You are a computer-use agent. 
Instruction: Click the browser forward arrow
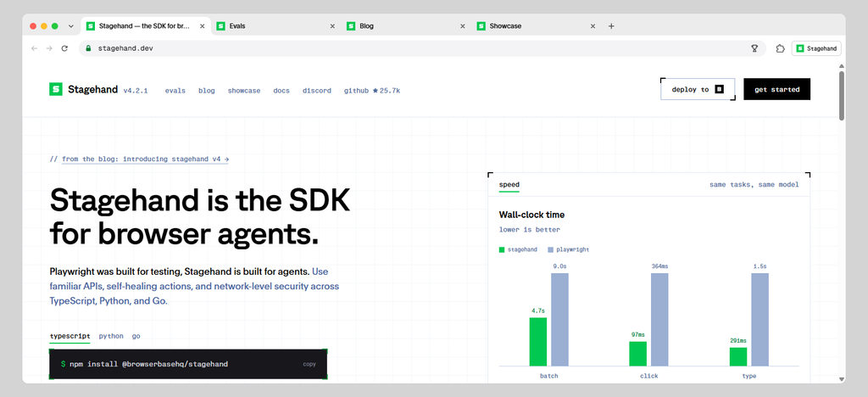[49, 48]
